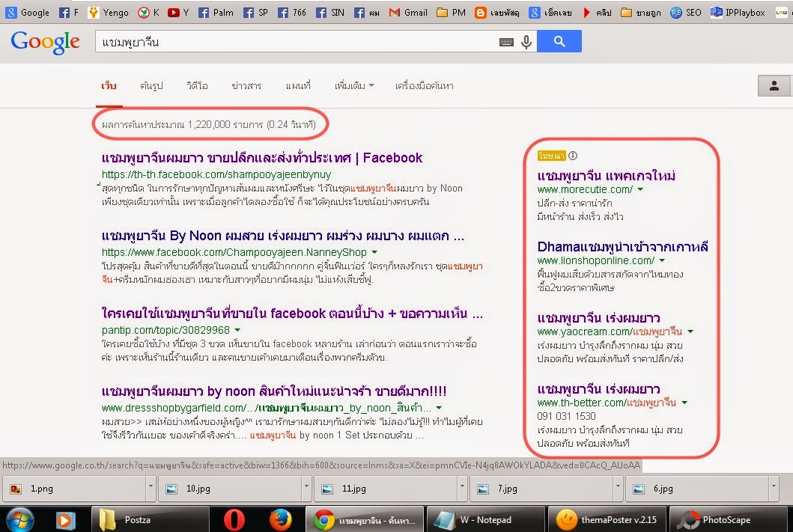793x532 pixels.
Task: Switch to the วิดีโอ tab
Action: click(x=197, y=86)
